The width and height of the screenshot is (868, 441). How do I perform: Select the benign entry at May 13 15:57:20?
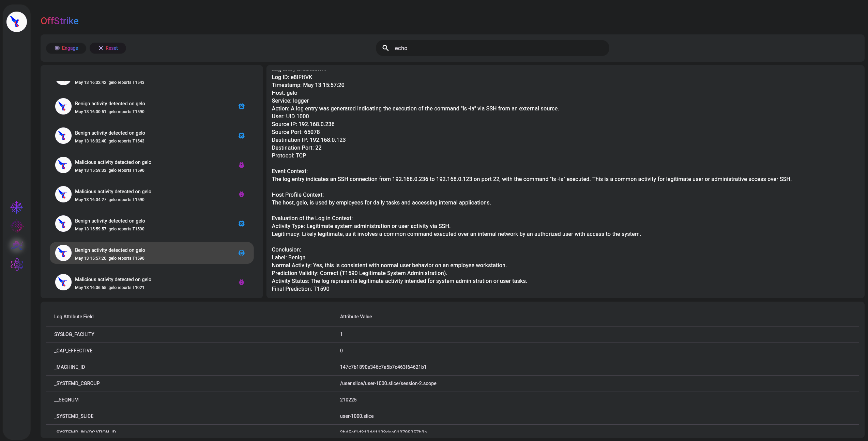pyautogui.click(x=152, y=253)
